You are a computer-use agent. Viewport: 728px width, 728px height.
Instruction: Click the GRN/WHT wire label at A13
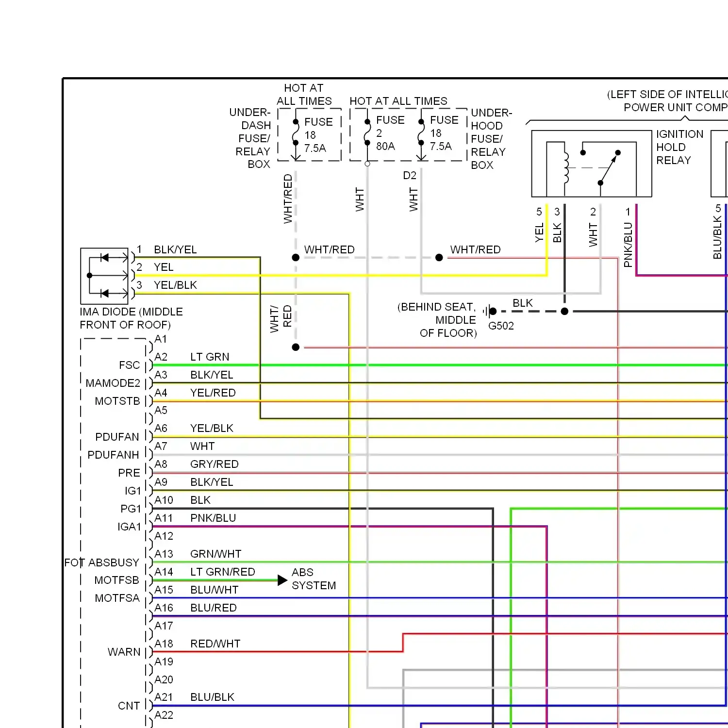[x=216, y=554]
